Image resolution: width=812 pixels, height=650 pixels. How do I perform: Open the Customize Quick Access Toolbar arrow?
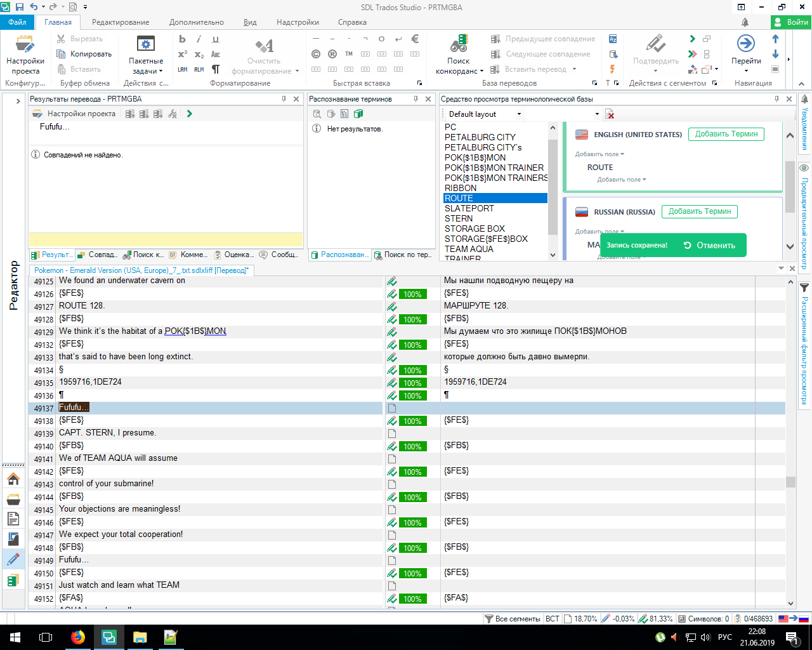pos(86,7)
